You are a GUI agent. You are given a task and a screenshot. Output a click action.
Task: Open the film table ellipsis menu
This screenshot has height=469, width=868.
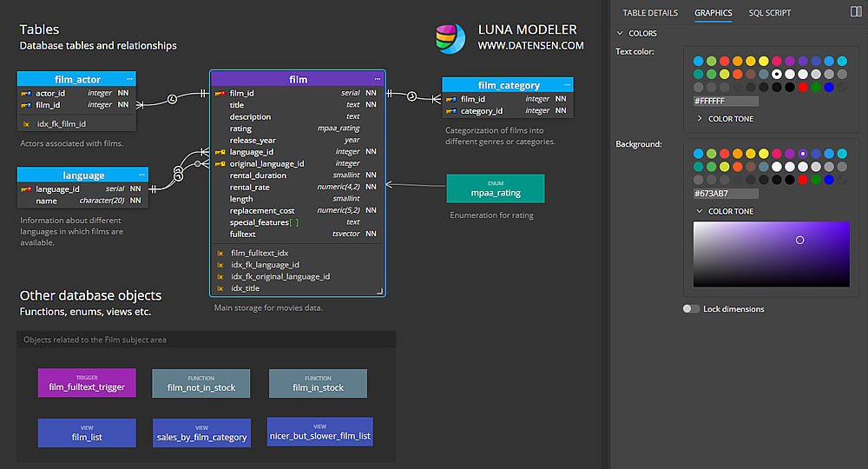378,79
